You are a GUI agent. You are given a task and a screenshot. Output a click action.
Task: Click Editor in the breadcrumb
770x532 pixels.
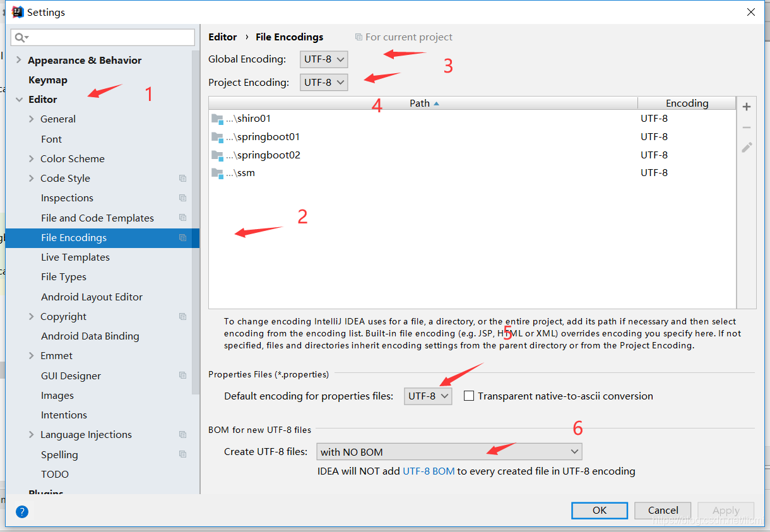click(x=223, y=37)
